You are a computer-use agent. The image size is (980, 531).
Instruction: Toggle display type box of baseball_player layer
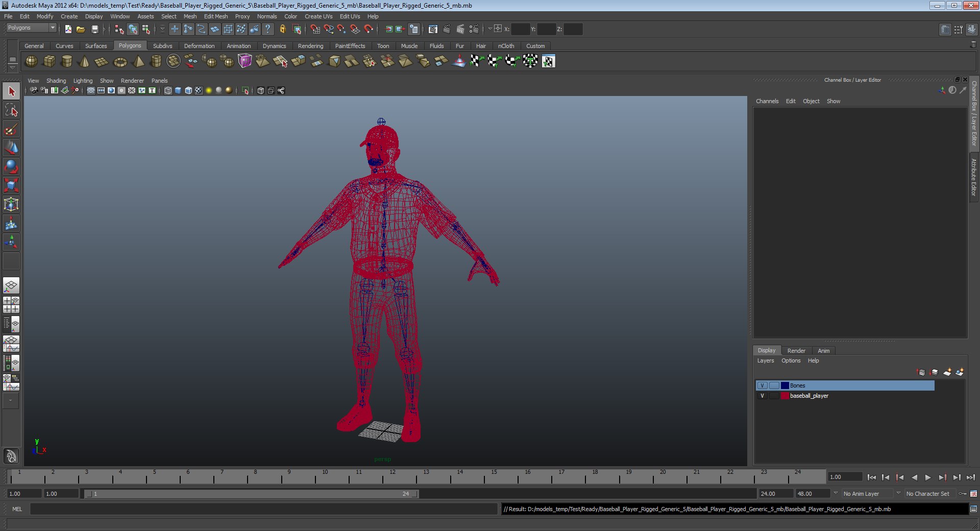pyautogui.click(x=774, y=396)
